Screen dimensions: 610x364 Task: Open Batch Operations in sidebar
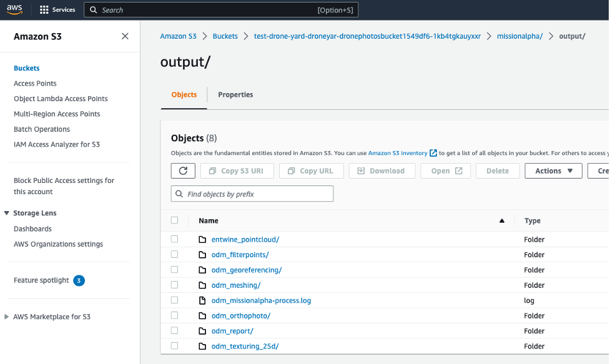42,129
